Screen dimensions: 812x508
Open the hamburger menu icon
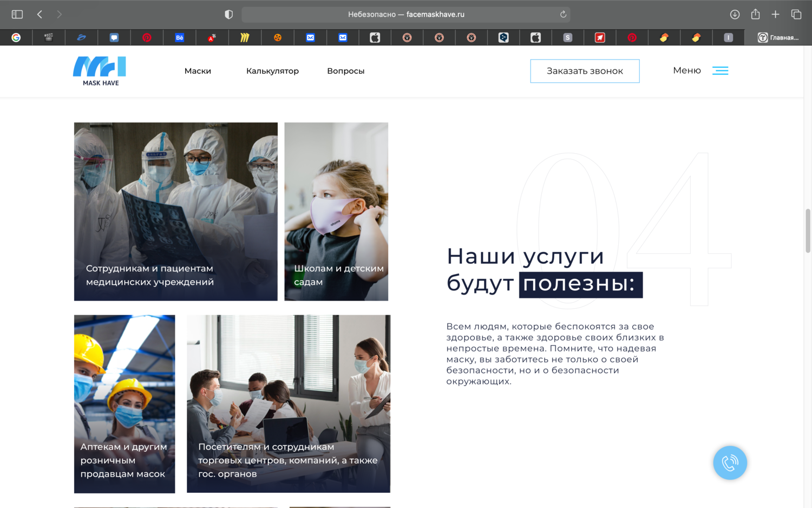(720, 70)
